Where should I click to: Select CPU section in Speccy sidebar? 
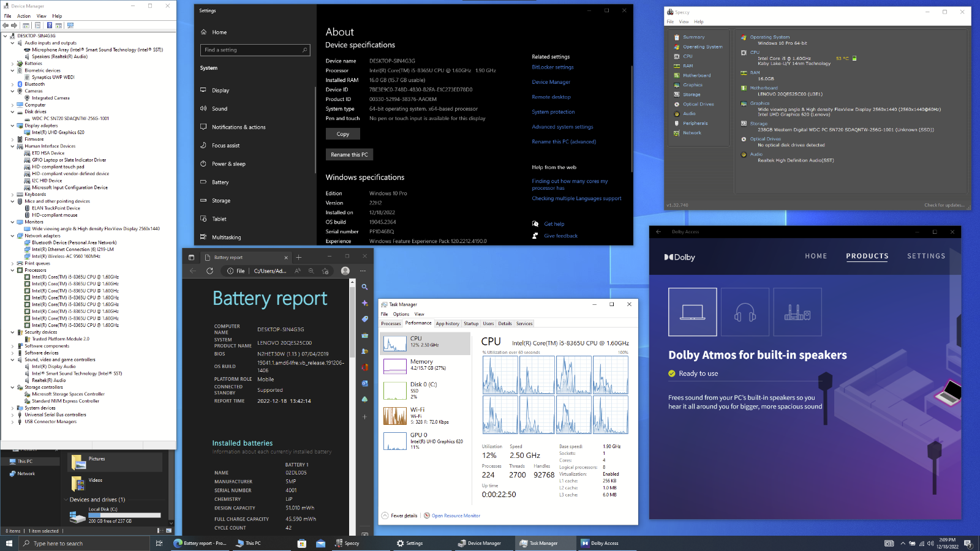[688, 56]
